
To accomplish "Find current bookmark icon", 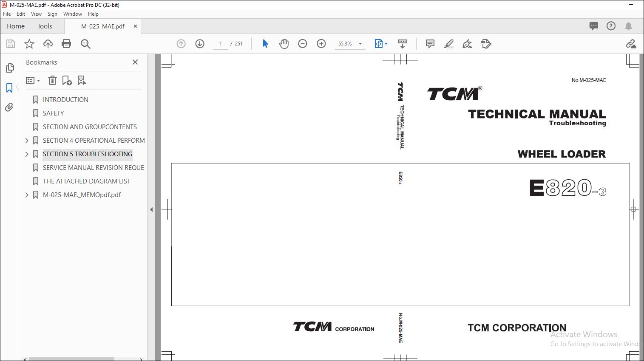I will (82, 80).
